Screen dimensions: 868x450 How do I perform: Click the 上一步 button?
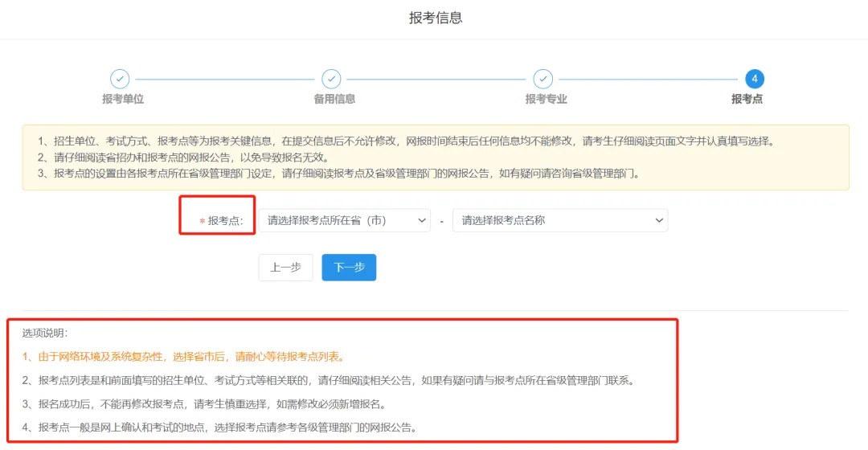point(285,268)
